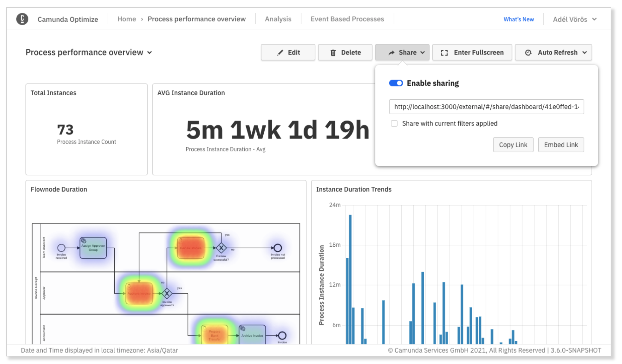Click the Instance Duration Trends title
The width and height of the screenshot is (622, 364).
click(x=354, y=189)
